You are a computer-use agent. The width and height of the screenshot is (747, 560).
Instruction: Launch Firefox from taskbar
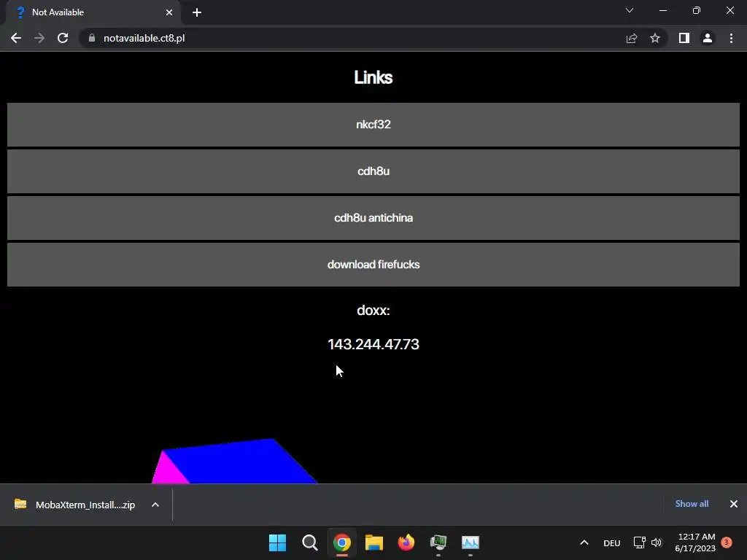pyautogui.click(x=406, y=542)
